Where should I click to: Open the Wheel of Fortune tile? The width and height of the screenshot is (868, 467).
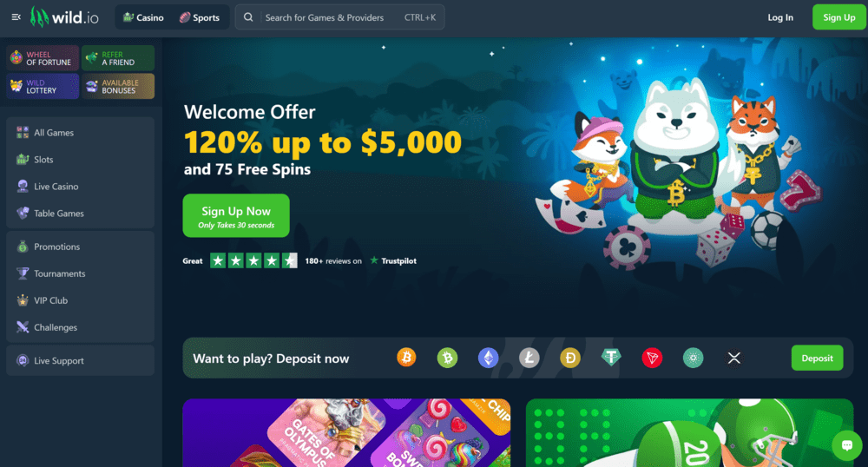tap(43, 58)
